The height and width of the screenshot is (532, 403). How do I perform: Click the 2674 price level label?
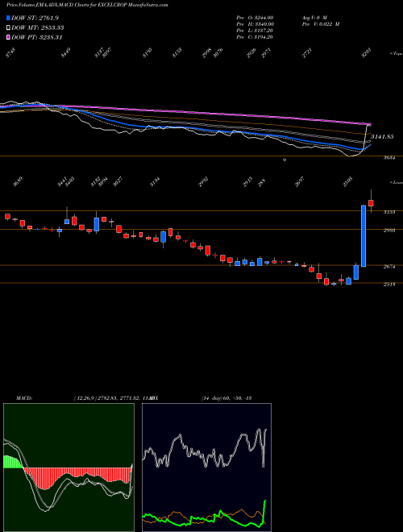click(x=388, y=267)
